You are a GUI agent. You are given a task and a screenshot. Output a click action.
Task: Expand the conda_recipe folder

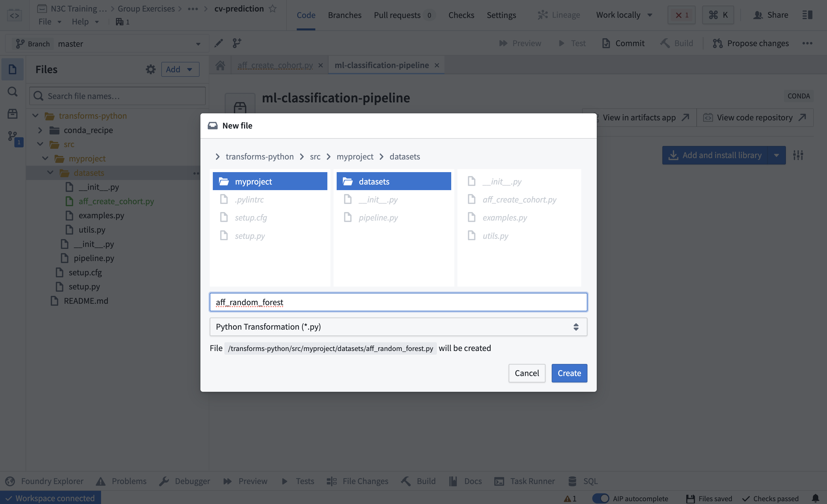click(x=40, y=130)
